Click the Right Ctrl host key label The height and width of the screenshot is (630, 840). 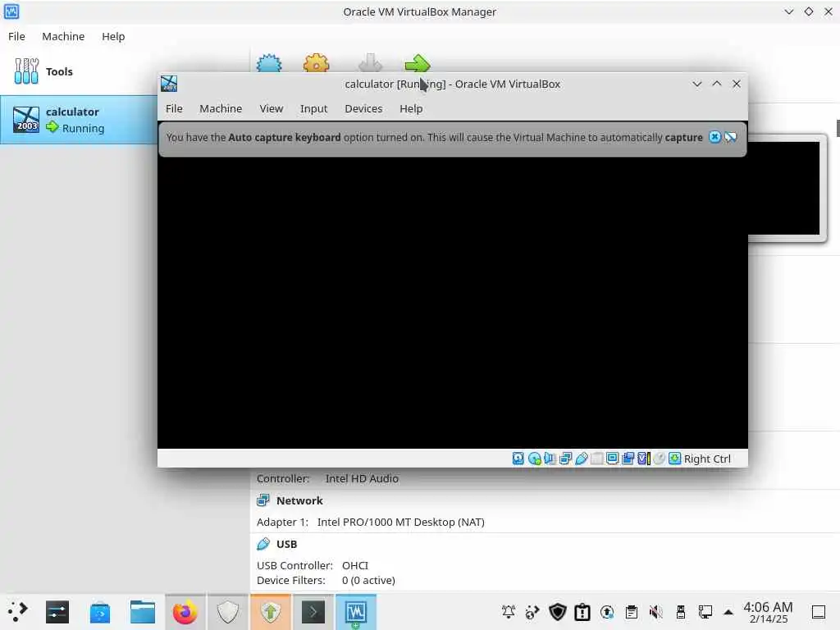click(707, 459)
